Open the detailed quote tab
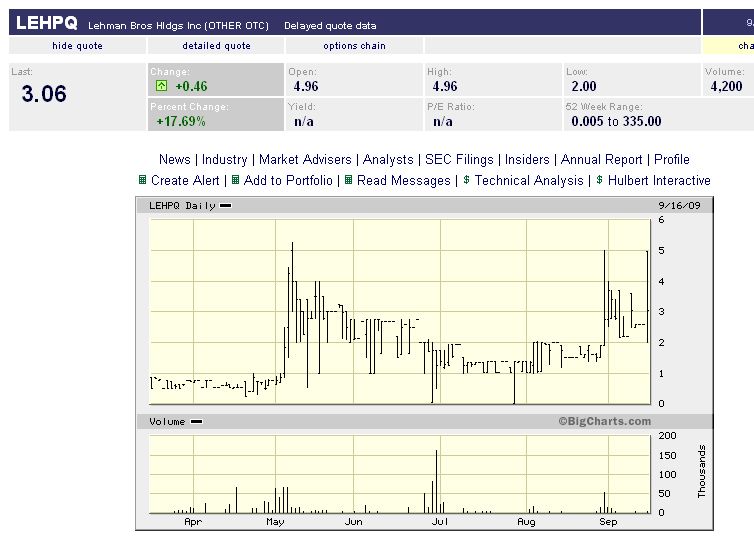The width and height of the screenshot is (754, 541). (216, 46)
